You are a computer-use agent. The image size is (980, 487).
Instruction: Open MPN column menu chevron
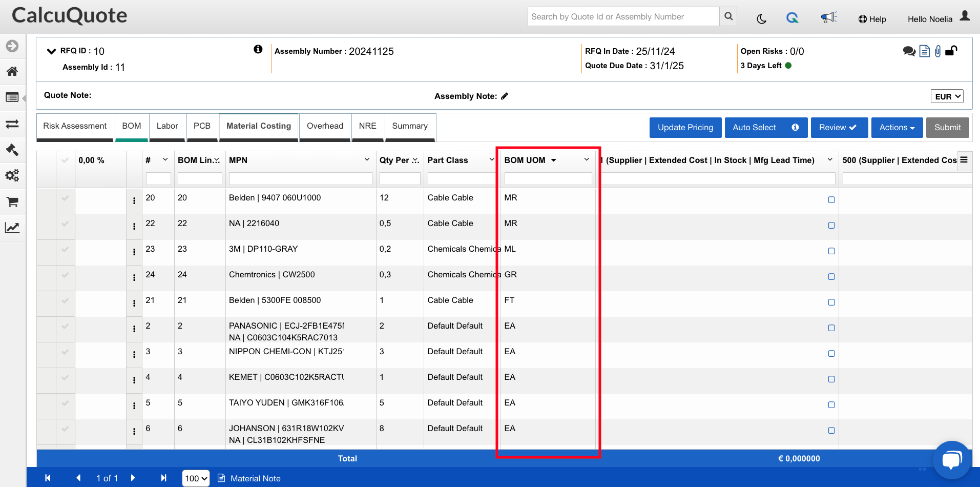[x=367, y=159]
